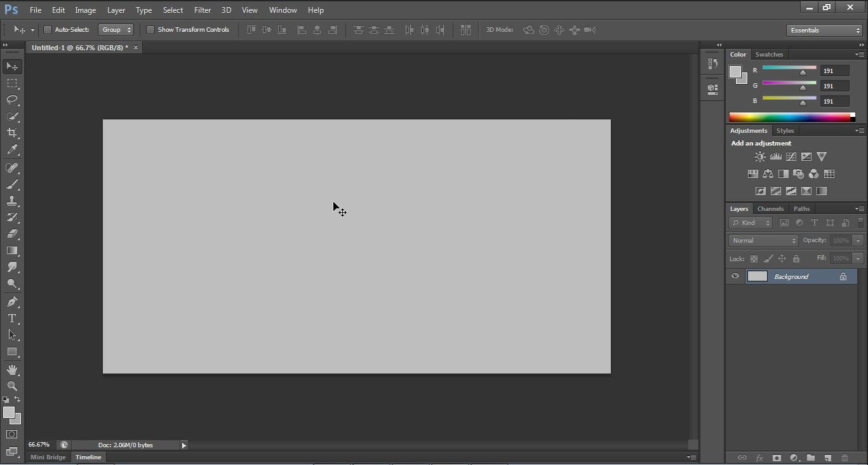
Task: Enable Show Transform Controls checkbox
Action: 150,30
